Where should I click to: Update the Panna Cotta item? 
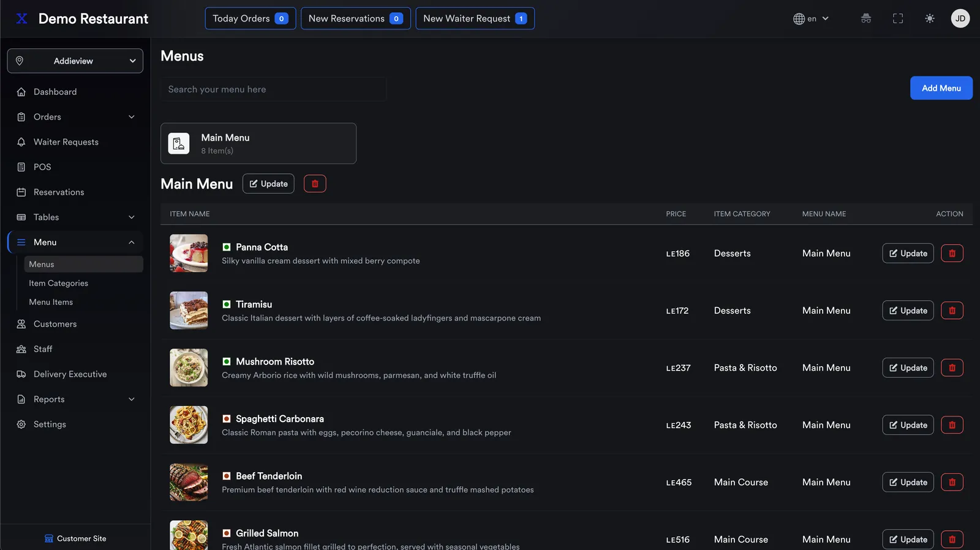point(908,254)
